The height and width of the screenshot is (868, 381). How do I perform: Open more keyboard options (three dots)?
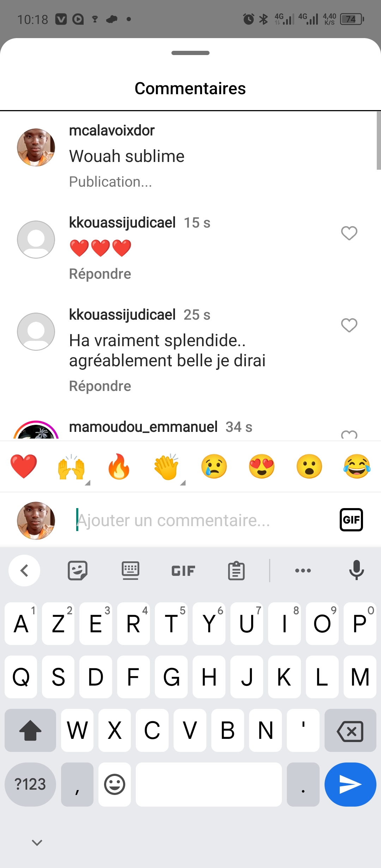[303, 571]
